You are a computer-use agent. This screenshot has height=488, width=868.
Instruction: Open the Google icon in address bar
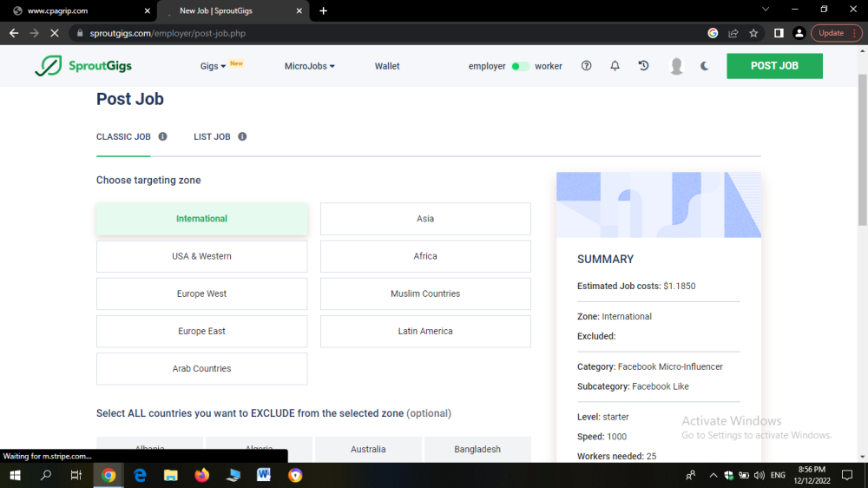[x=713, y=33]
